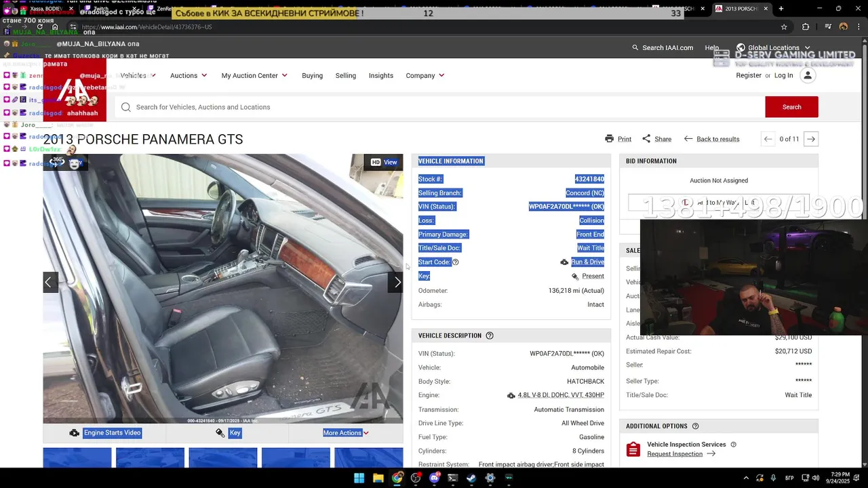Click the HD View button on photo
Viewport: 868px width, 488px height.
pyautogui.click(x=384, y=162)
